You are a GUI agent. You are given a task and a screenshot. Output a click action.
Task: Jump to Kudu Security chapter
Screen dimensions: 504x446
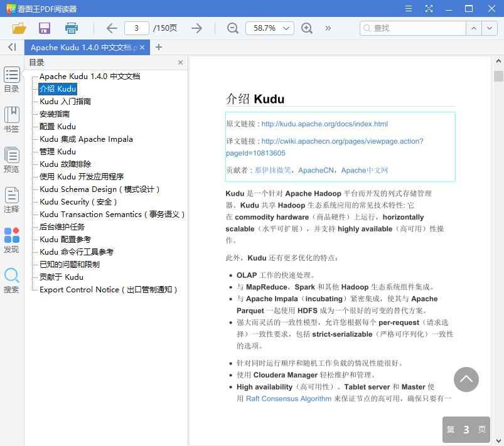[x=78, y=202]
